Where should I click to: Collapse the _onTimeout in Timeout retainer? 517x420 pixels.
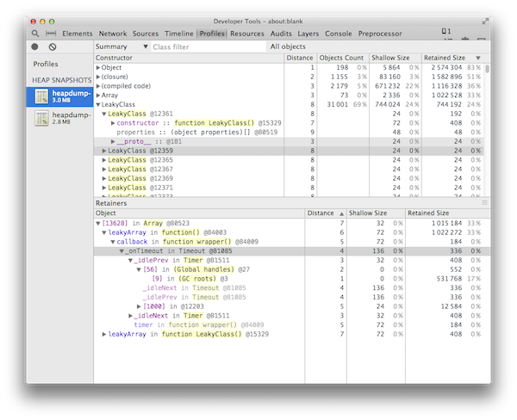coord(121,250)
